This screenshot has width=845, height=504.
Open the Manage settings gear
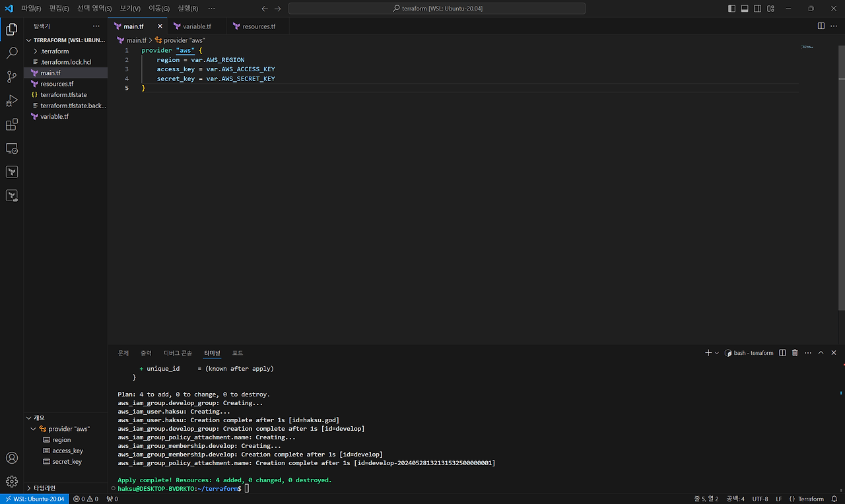[11, 482]
